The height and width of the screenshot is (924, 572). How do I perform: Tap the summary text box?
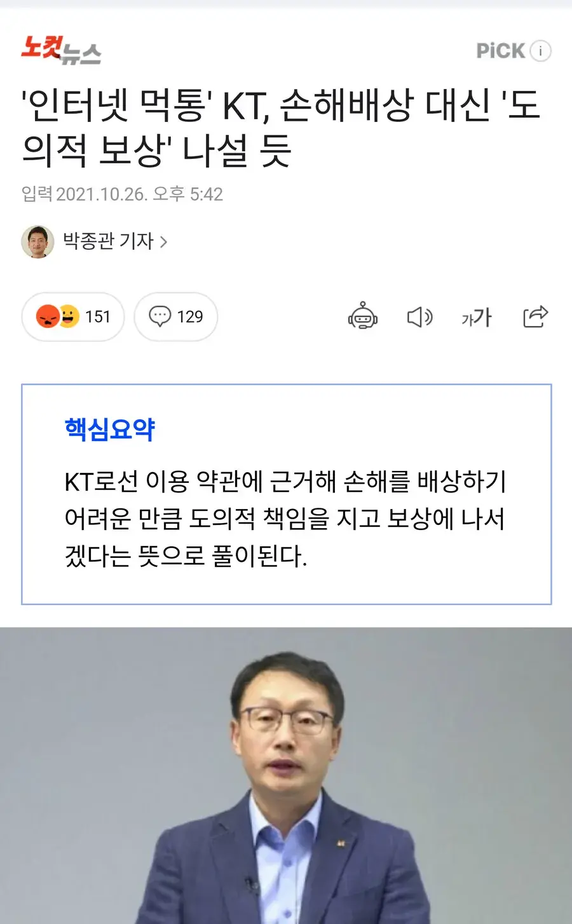click(x=286, y=494)
